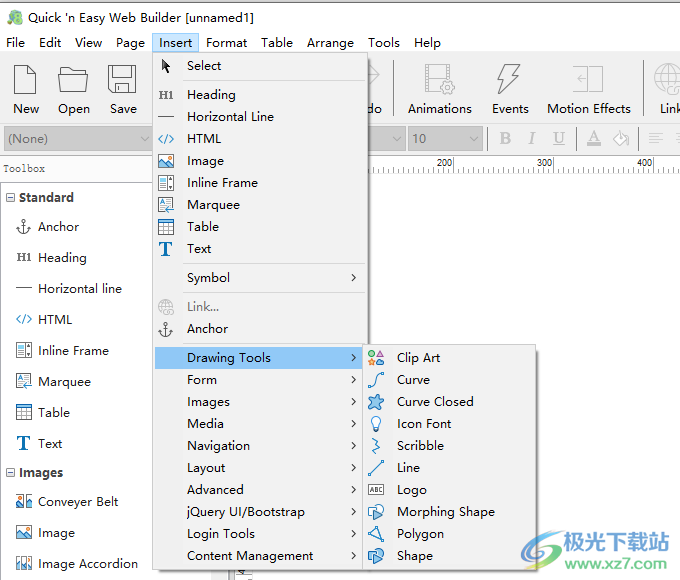Insert Text from the Insert menu

260,249
